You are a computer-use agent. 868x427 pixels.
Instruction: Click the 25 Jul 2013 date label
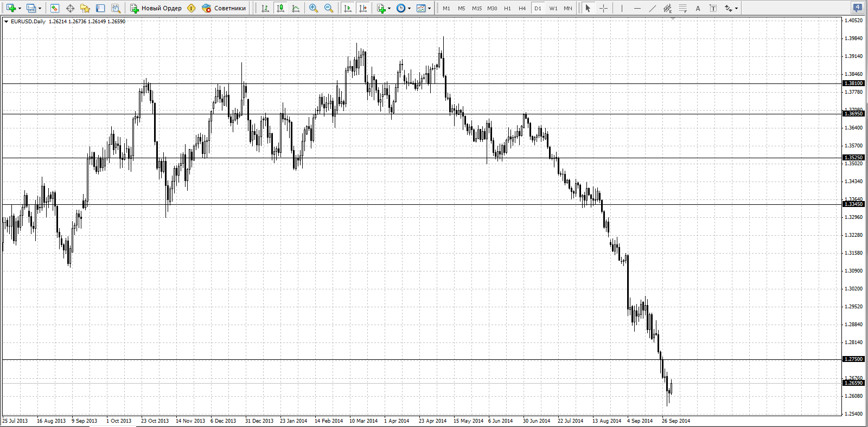[15, 421]
